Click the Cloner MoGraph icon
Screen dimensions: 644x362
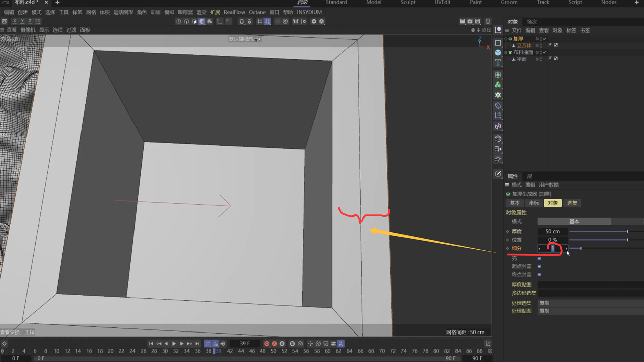click(x=498, y=85)
